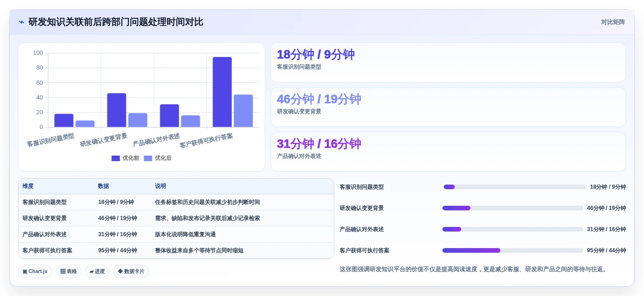The width and height of the screenshot is (644, 296).
Task: Select table cell 研发确认变更背景
Action: pos(45,218)
